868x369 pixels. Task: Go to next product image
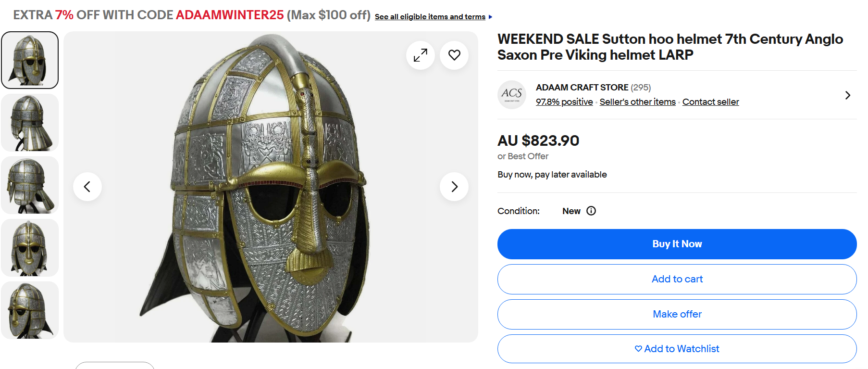click(454, 187)
